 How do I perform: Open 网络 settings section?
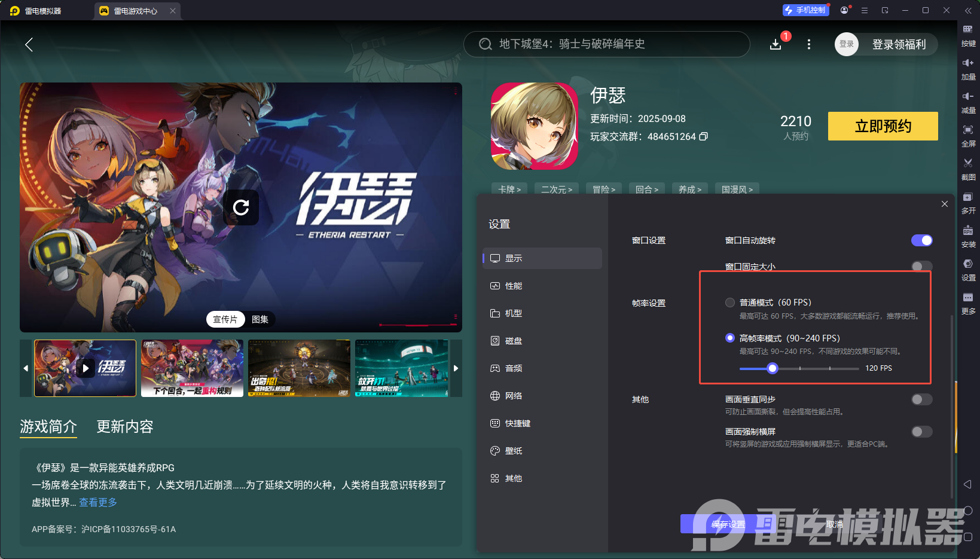click(542, 396)
